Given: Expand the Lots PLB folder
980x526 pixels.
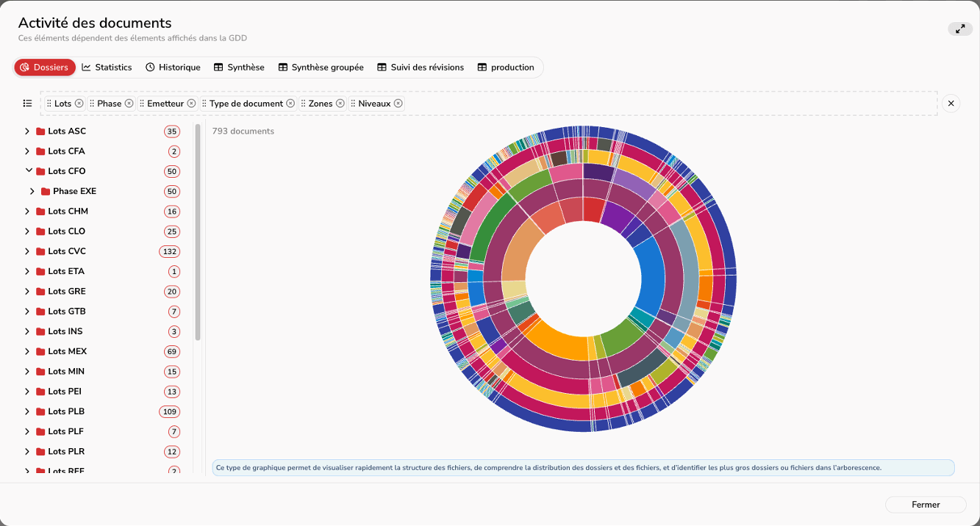Looking at the screenshot, I should pyautogui.click(x=27, y=411).
